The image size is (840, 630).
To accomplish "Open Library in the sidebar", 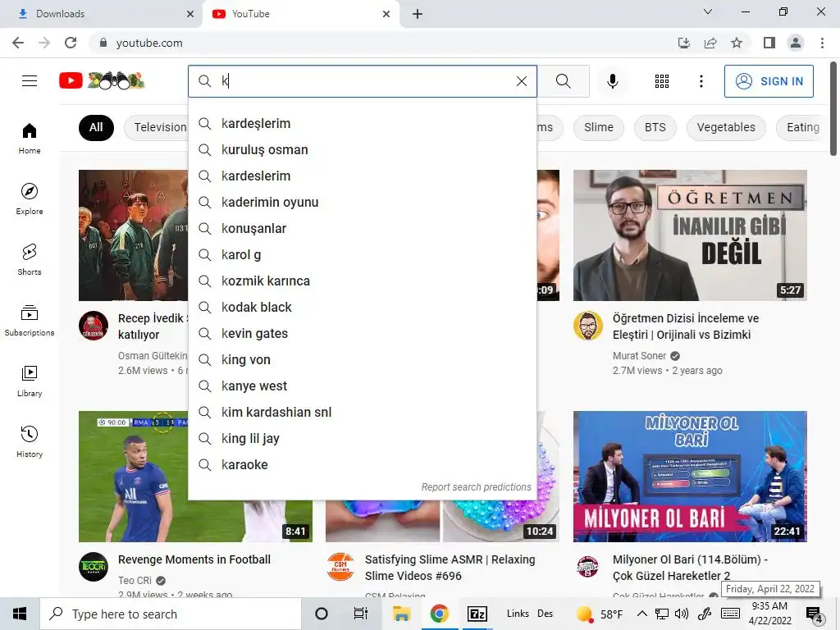I will pos(30,381).
